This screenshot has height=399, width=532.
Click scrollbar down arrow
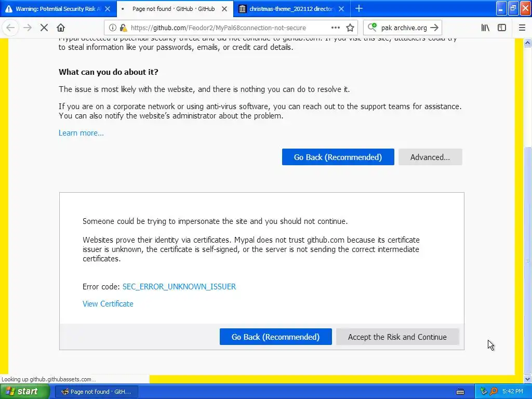tap(528, 379)
